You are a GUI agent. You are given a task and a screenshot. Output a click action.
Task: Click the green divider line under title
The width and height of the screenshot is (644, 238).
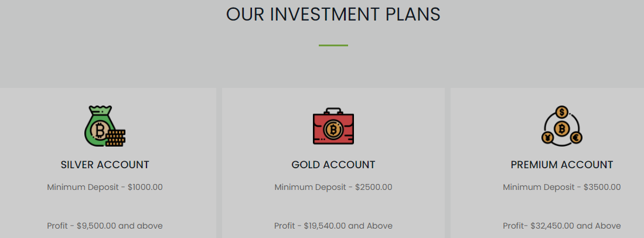coord(333,45)
